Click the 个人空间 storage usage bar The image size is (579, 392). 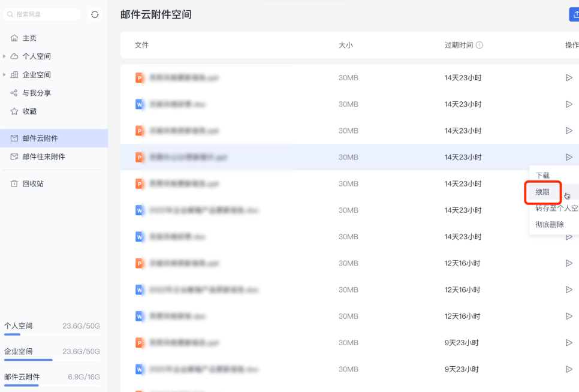click(52, 334)
